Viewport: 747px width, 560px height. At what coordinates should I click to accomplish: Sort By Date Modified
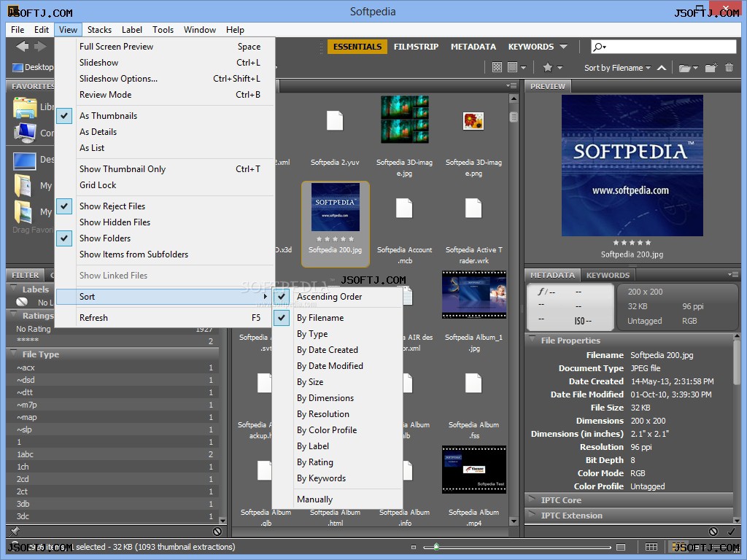pos(338,366)
